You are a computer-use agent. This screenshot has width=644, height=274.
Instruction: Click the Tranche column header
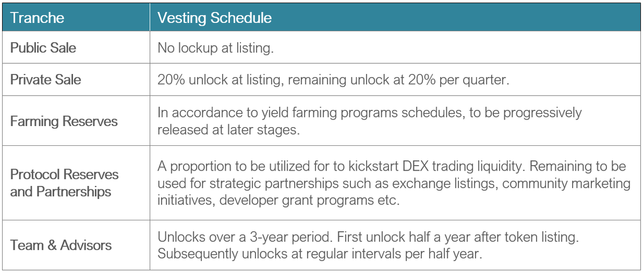click(x=37, y=18)
